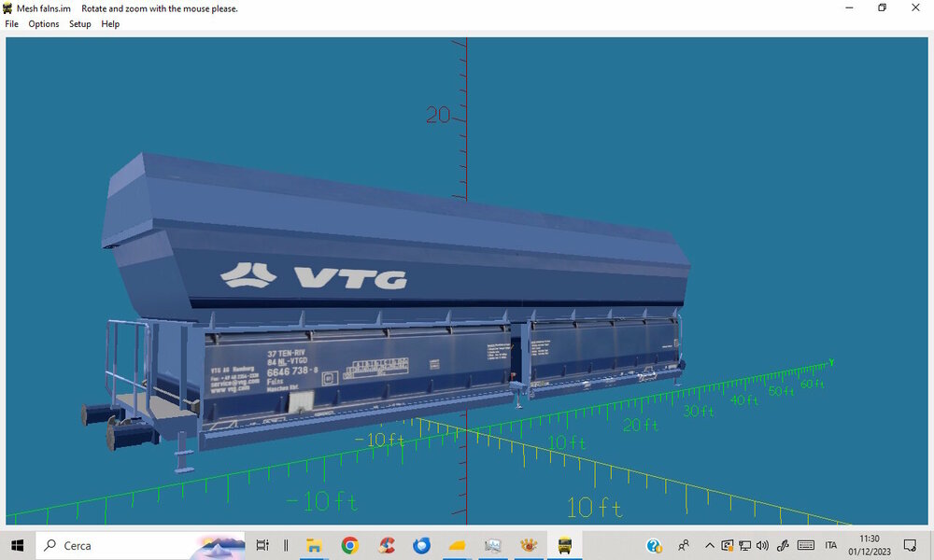
Task: Select the yellow train mesh viewer taskbar icon
Action: coord(564,545)
